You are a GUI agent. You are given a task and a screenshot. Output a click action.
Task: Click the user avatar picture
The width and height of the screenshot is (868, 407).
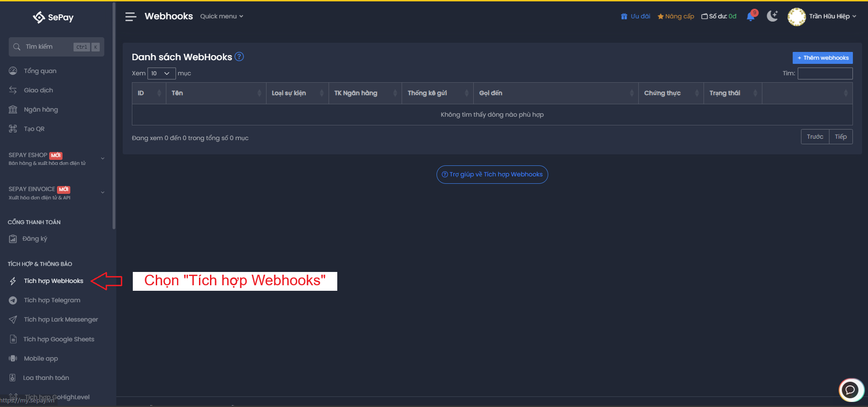coord(796,17)
